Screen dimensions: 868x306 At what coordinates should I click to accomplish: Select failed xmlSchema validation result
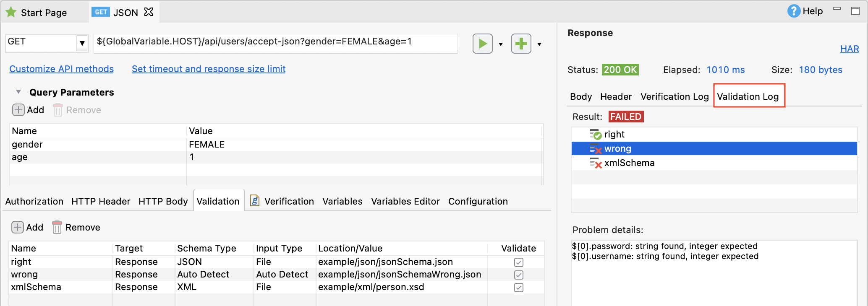click(x=629, y=163)
